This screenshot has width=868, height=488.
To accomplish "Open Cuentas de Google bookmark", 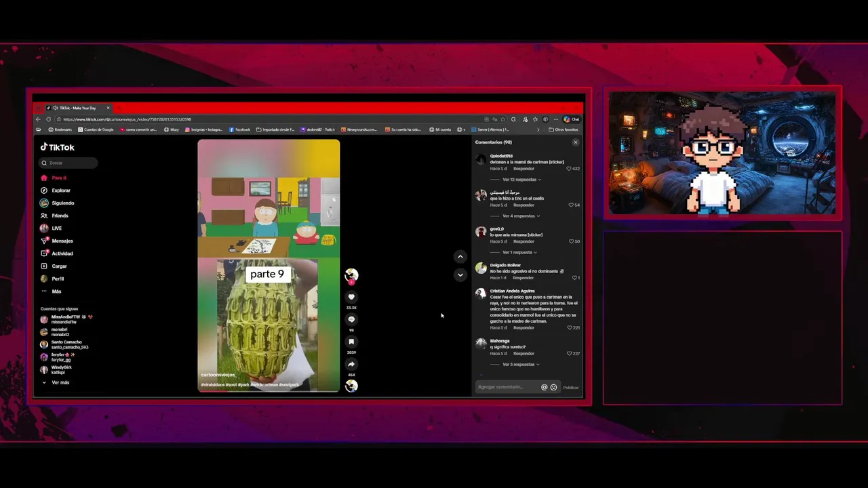I will [x=96, y=129].
